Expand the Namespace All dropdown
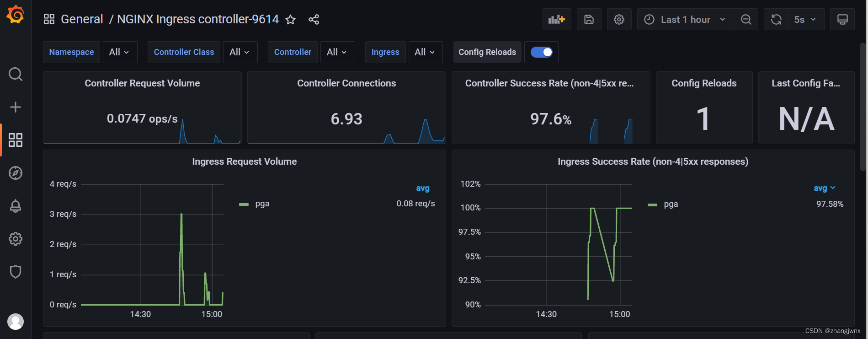The width and height of the screenshot is (868, 339). tap(120, 52)
